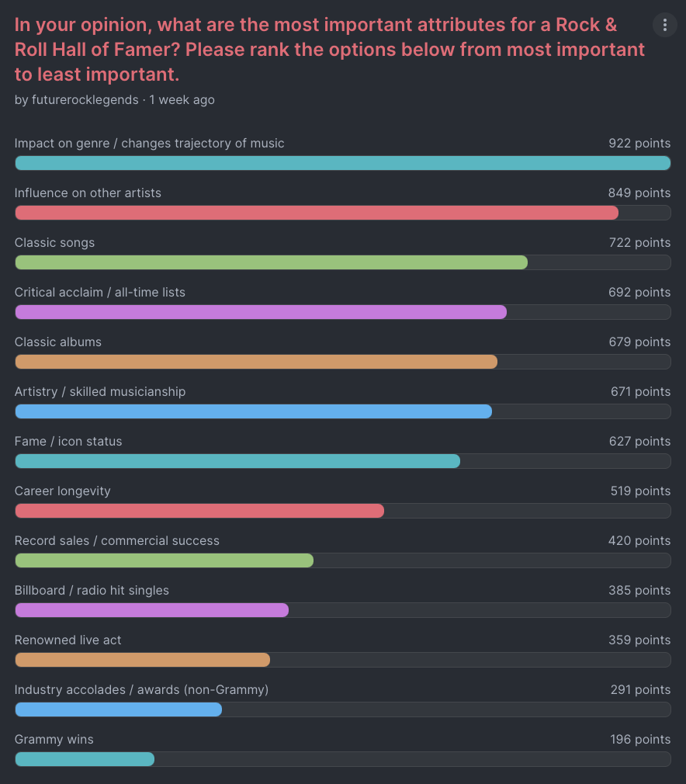Click the 1 week ago timestamp
Screen dimensions: 686x784
tap(182, 100)
